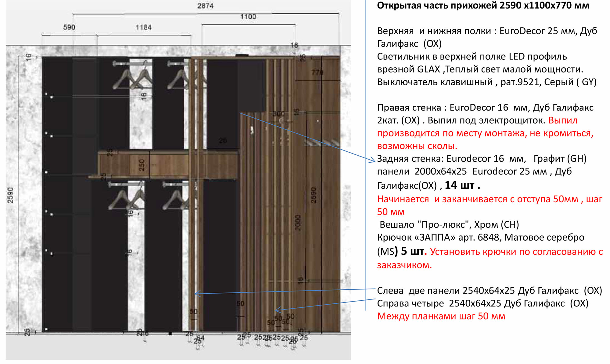Select the line "Вешало Про-люкс, Хром (CH)"

[449, 225]
